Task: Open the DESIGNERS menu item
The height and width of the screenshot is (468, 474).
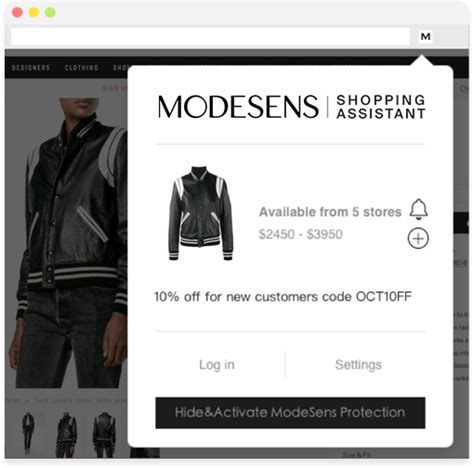Action: click(31, 68)
